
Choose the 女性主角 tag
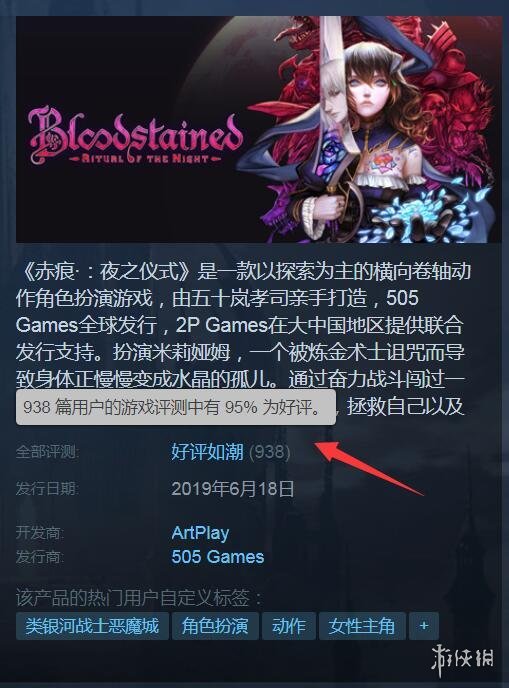pyautogui.click(x=362, y=626)
